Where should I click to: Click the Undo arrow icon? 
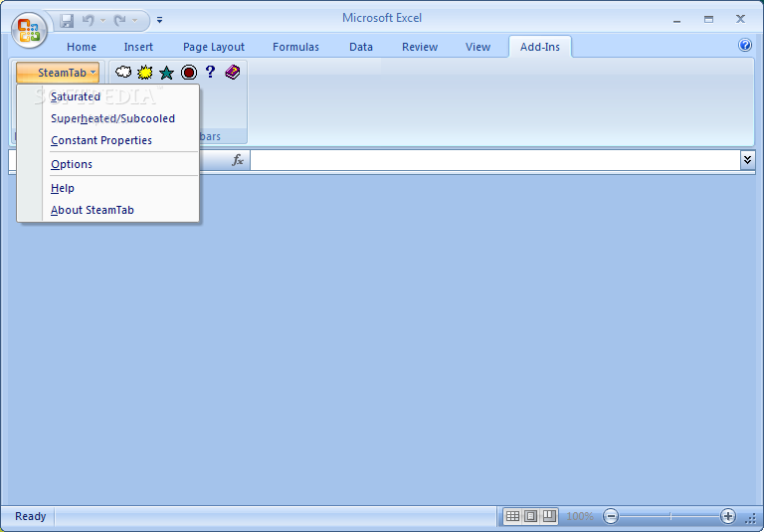click(89, 21)
